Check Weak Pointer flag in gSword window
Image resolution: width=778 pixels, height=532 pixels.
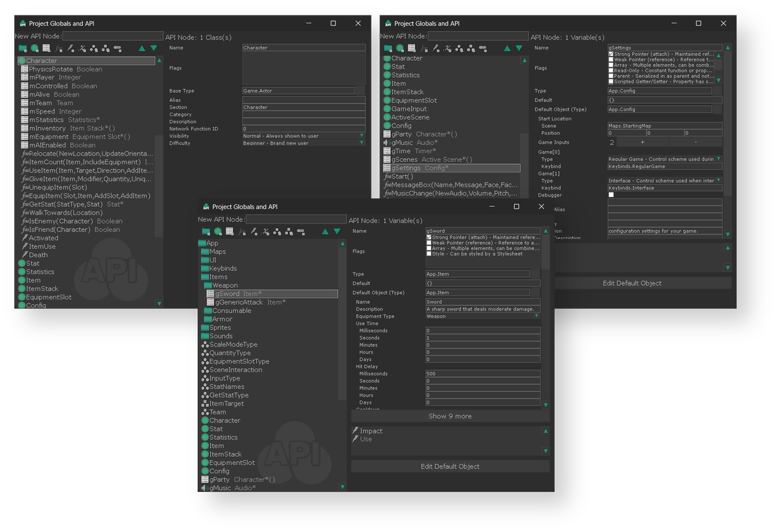[x=429, y=243]
